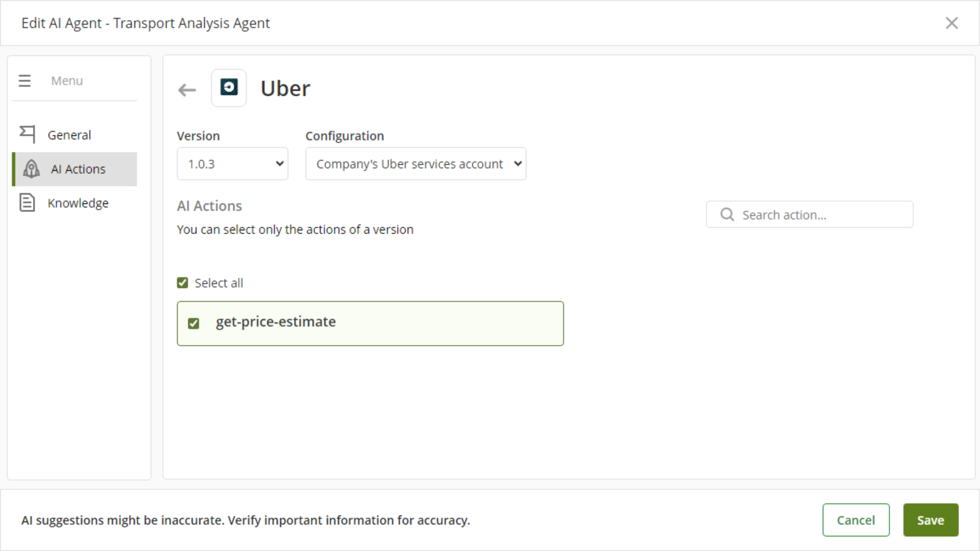Click the Menu label in sidebar
980x551 pixels.
67,80
